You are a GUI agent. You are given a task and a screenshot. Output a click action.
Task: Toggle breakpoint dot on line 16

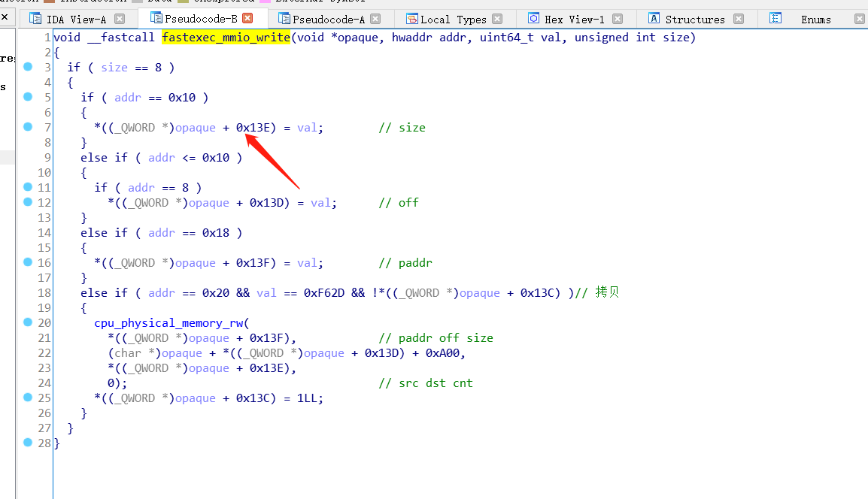point(28,262)
